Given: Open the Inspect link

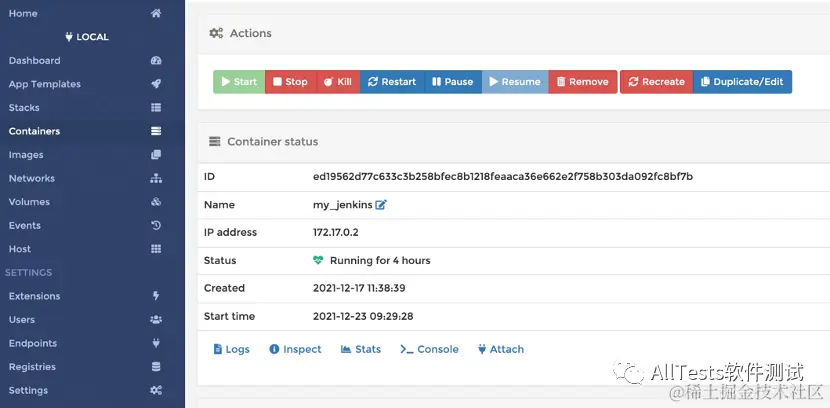Looking at the screenshot, I should (x=295, y=349).
